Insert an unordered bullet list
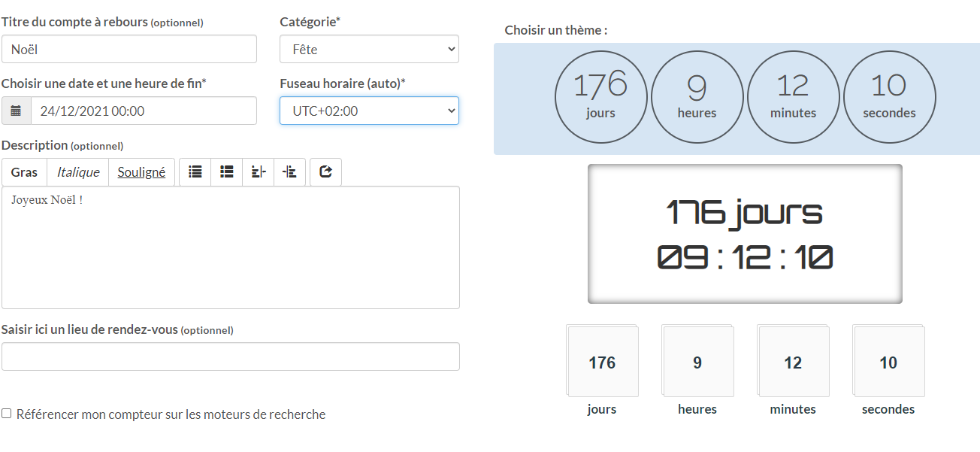Image resolution: width=980 pixels, height=452 pixels. click(x=195, y=171)
